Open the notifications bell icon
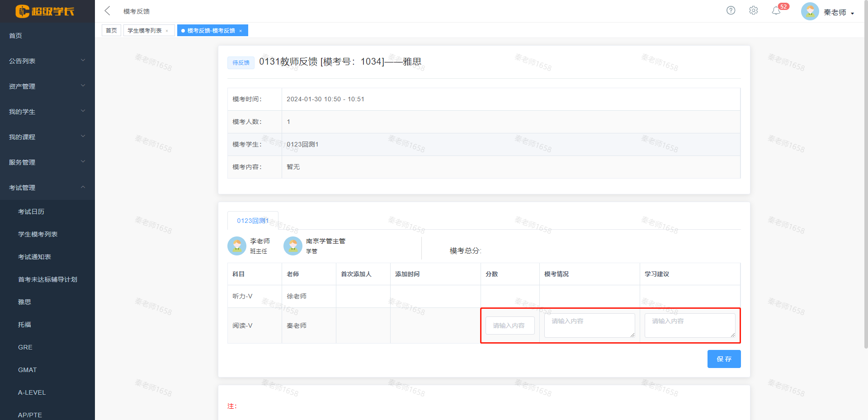The height and width of the screenshot is (420, 868). [776, 11]
